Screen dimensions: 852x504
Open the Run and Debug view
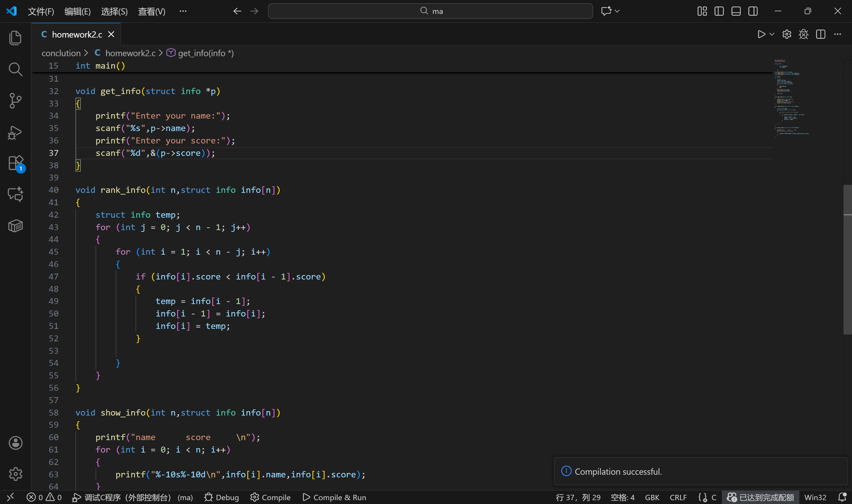pos(15,132)
